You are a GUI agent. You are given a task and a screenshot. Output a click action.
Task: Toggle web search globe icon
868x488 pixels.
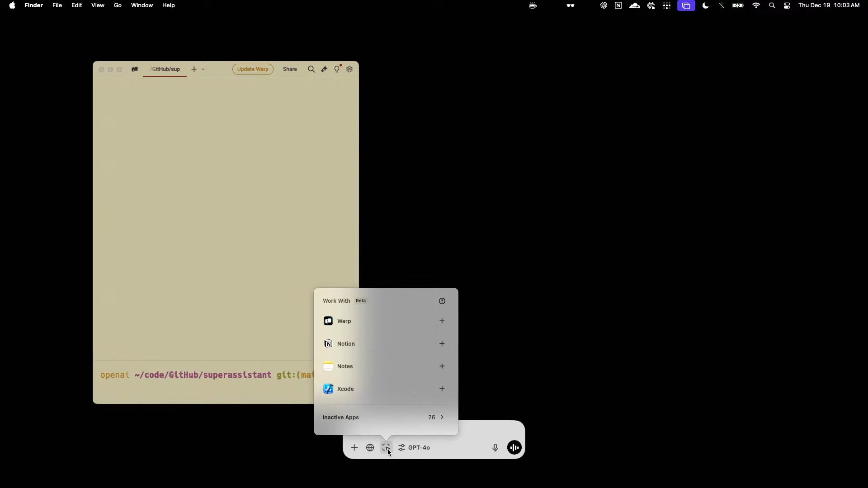pyautogui.click(x=370, y=447)
